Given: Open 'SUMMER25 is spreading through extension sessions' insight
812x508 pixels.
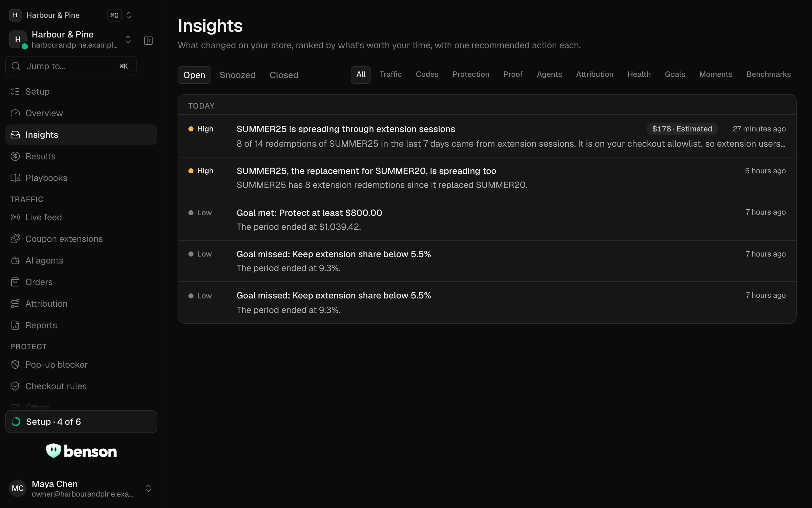Looking at the screenshot, I should pyautogui.click(x=487, y=136).
